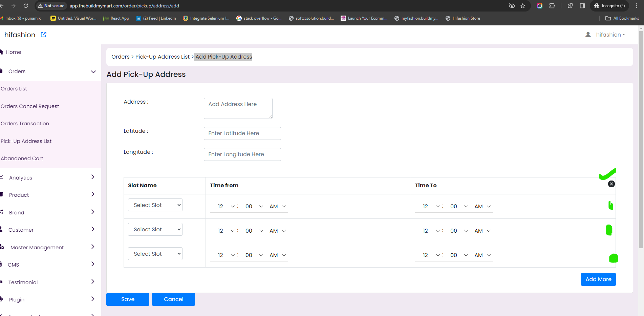Viewport: 644px width, 316px height.
Task: Open the Launch Your Ecomm... bookmark
Action: tap(364, 18)
